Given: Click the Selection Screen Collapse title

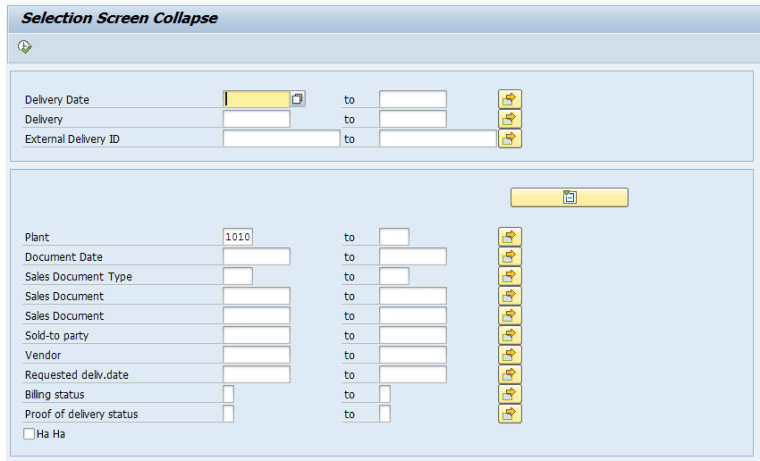Looking at the screenshot, I should coord(119,18).
